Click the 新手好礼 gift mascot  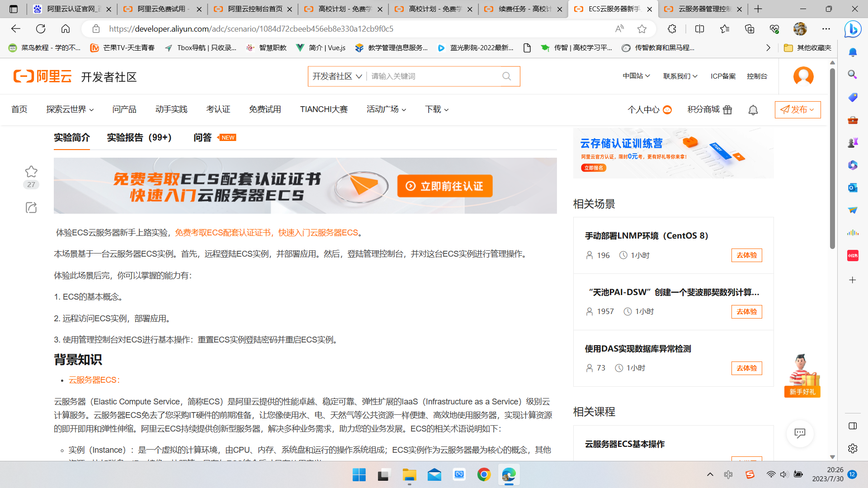click(x=802, y=375)
